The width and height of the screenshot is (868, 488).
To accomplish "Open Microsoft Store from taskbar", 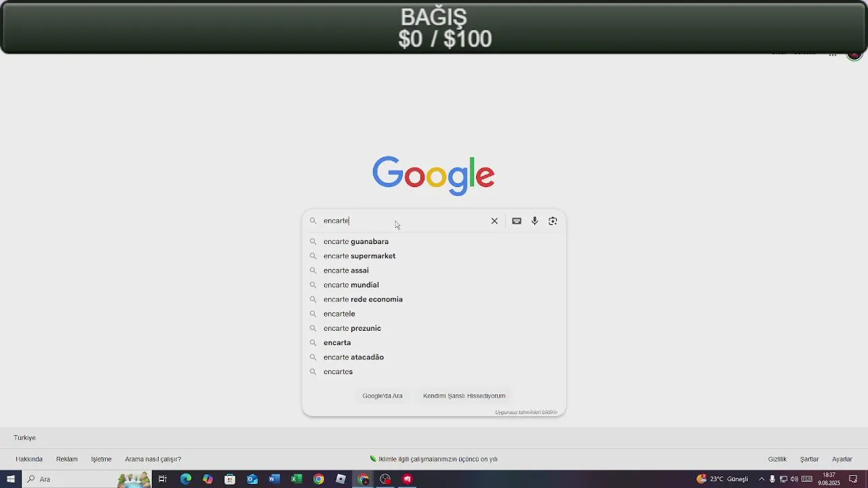I will tap(230, 479).
